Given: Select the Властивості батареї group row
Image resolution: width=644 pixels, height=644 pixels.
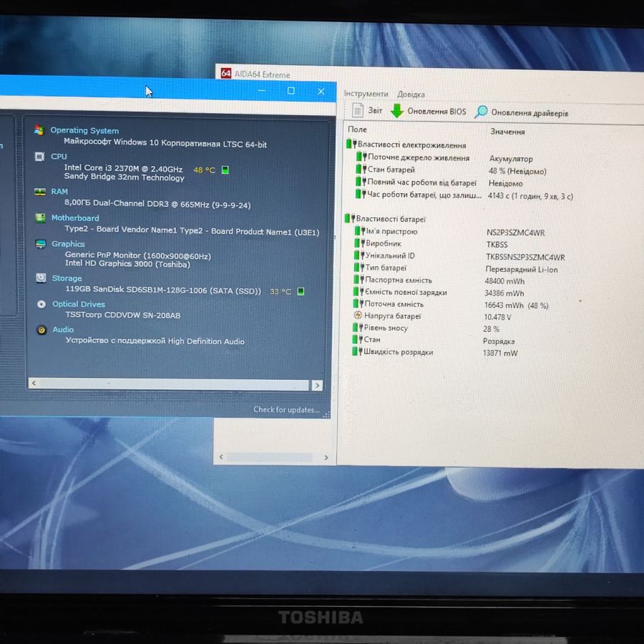Looking at the screenshot, I should [385, 218].
